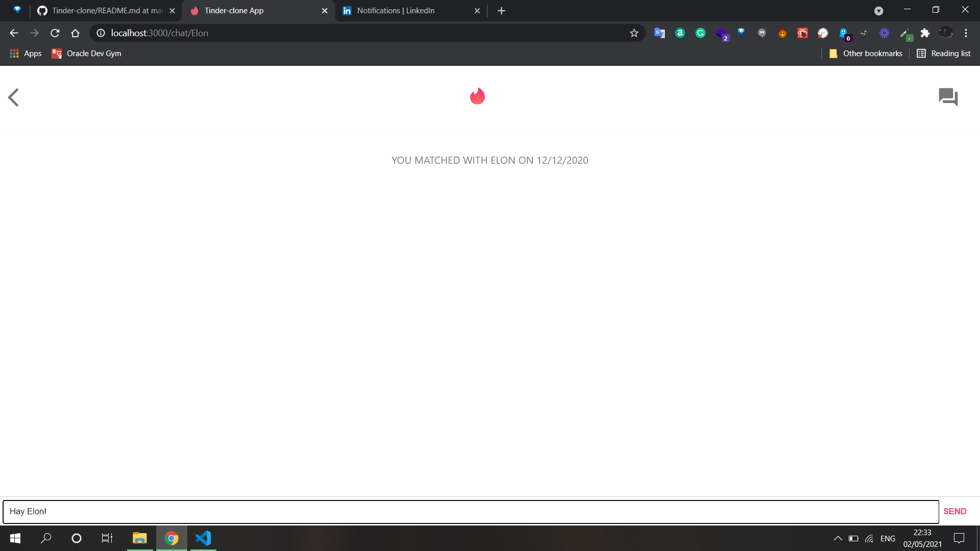Viewport: 980px width, 551px height.
Task: Click the Tinder flame logo
Action: [477, 96]
